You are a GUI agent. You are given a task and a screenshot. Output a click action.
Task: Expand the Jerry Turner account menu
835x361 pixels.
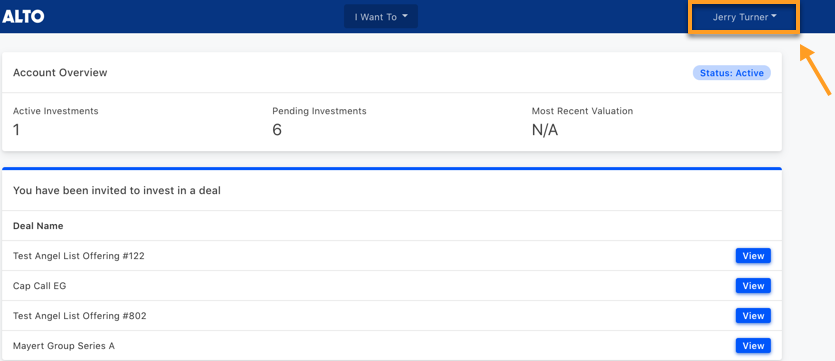point(744,18)
